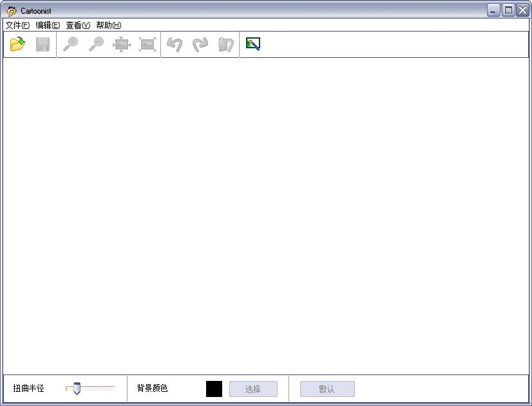The image size is (532, 406).
Task: Click the fit-to-window arrows icon
Action: click(x=122, y=44)
